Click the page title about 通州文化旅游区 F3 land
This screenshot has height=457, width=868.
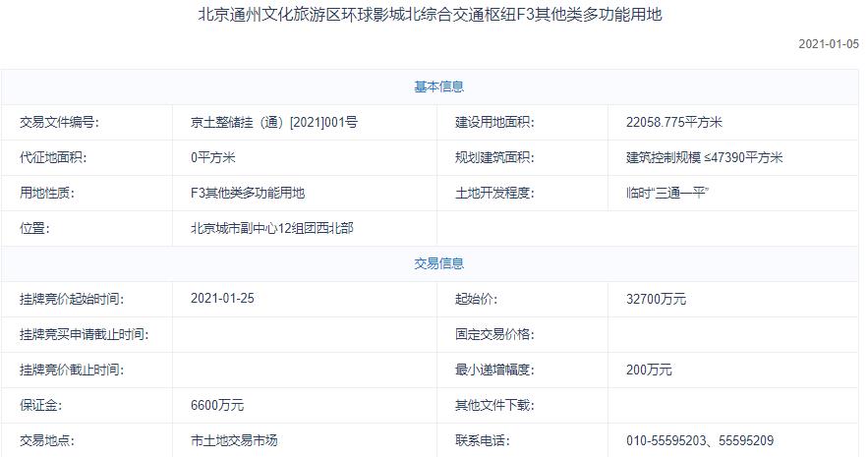432,16
